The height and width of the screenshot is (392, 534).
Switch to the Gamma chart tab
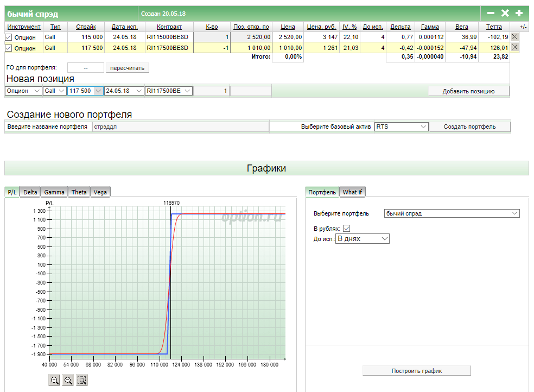pos(54,192)
